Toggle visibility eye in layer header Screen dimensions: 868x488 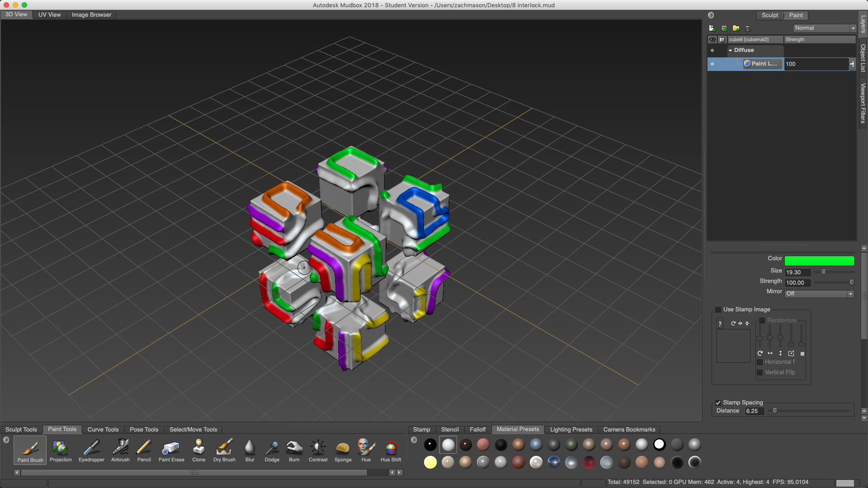(712, 40)
